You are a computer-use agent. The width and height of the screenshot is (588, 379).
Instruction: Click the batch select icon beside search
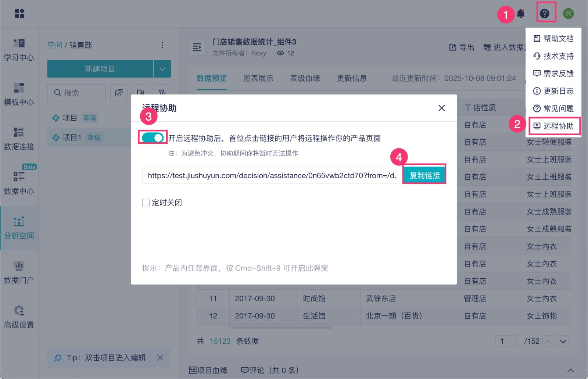click(x=119, y=93)
